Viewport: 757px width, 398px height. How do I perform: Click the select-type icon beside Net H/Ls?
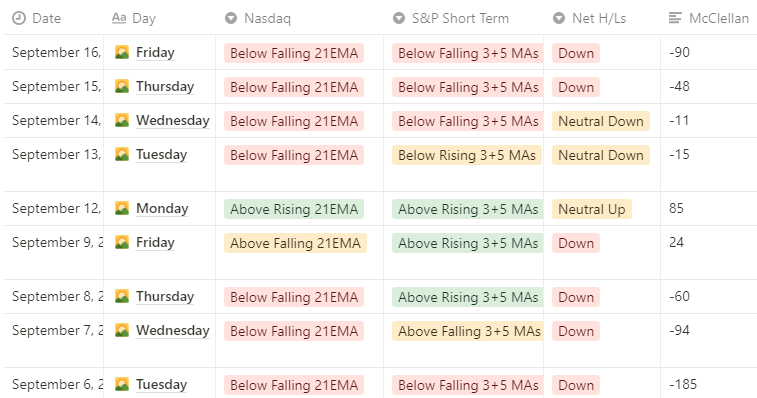tap(559, 18)
